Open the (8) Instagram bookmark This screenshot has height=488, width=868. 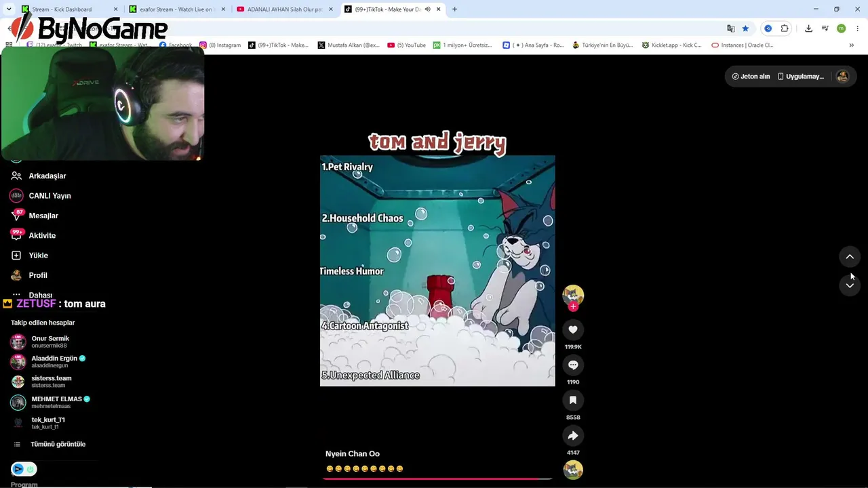[x=220, y=45]
